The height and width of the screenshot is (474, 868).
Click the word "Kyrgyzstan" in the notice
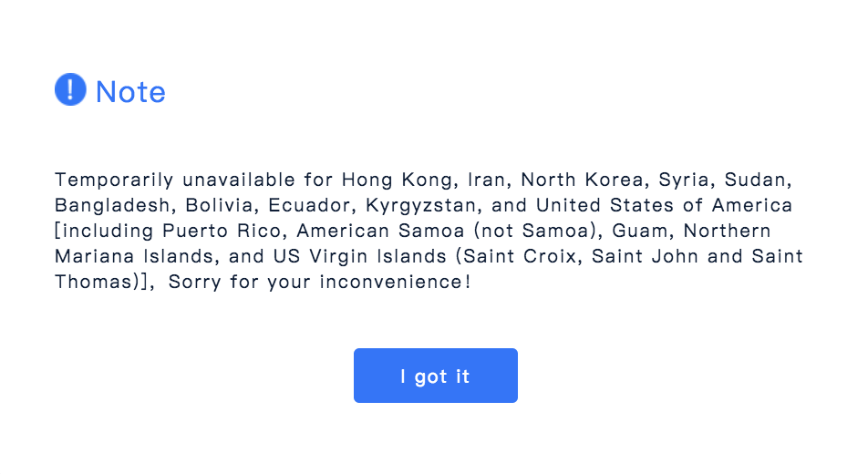coord(420,205)
